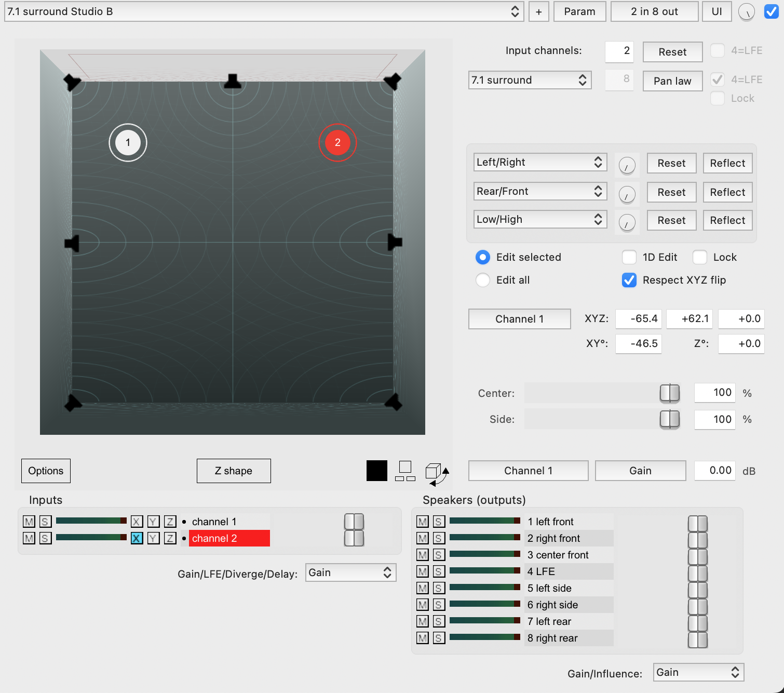Expand the Left/Right axis dropdown
The image size is (784, 693).
click(539, 162)
